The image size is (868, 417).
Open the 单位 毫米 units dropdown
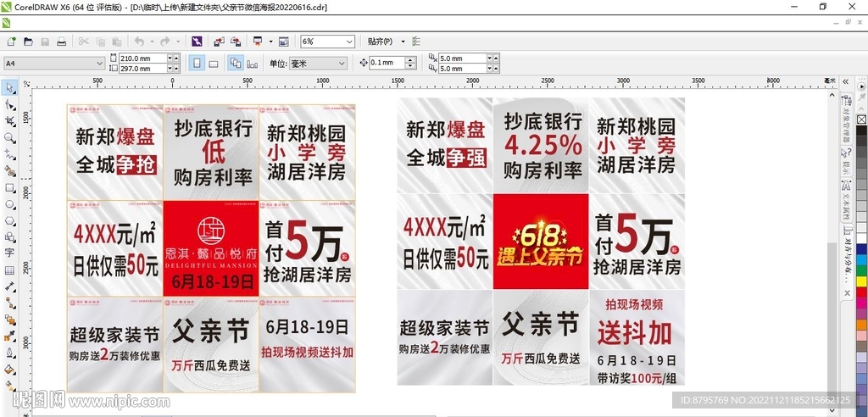tap(342, 64)
